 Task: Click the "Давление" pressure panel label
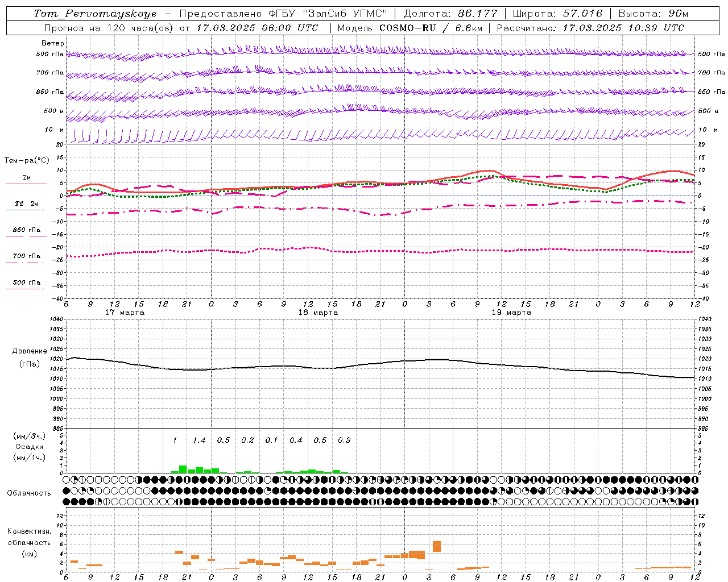[x=30, y=351]
